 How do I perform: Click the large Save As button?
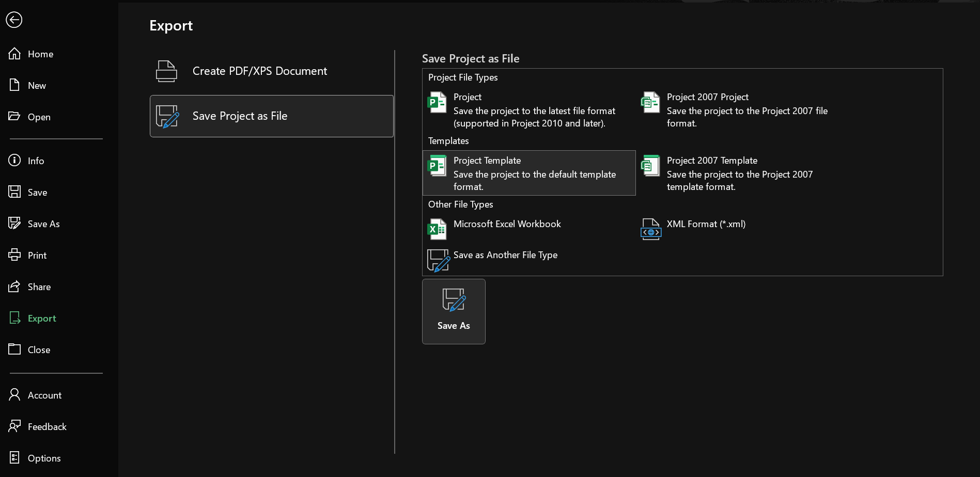click(454, 311)
